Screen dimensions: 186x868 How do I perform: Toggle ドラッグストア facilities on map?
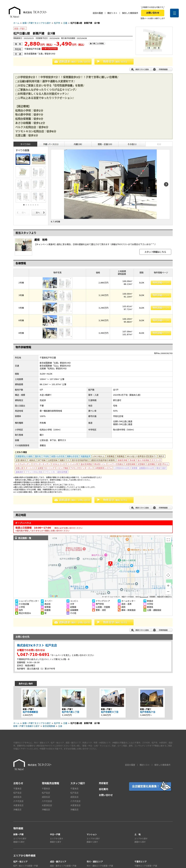101,601
